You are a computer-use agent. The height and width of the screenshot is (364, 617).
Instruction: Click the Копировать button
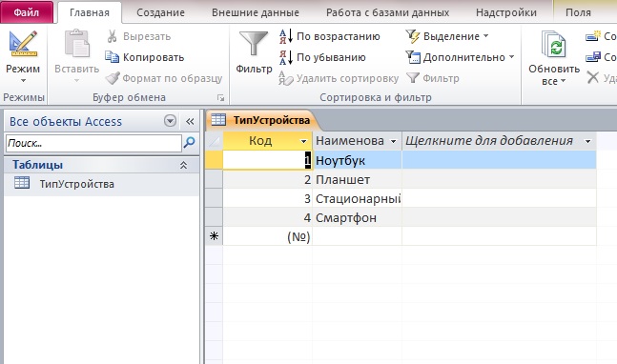pos(144,57)
